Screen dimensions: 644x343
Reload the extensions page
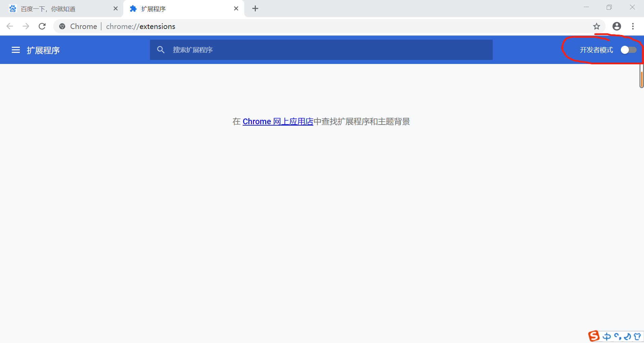[42, 26]
